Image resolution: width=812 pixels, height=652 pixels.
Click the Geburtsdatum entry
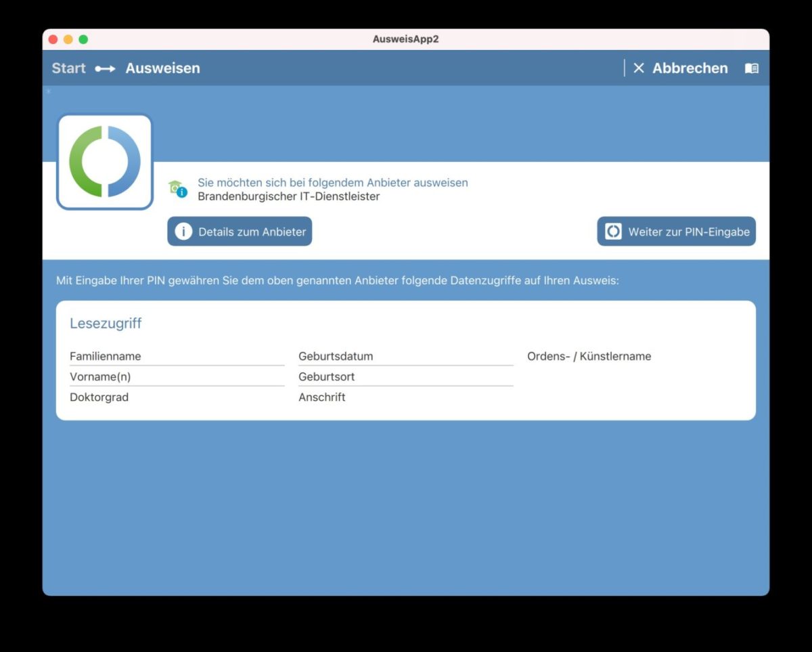(x=406, y=356)
